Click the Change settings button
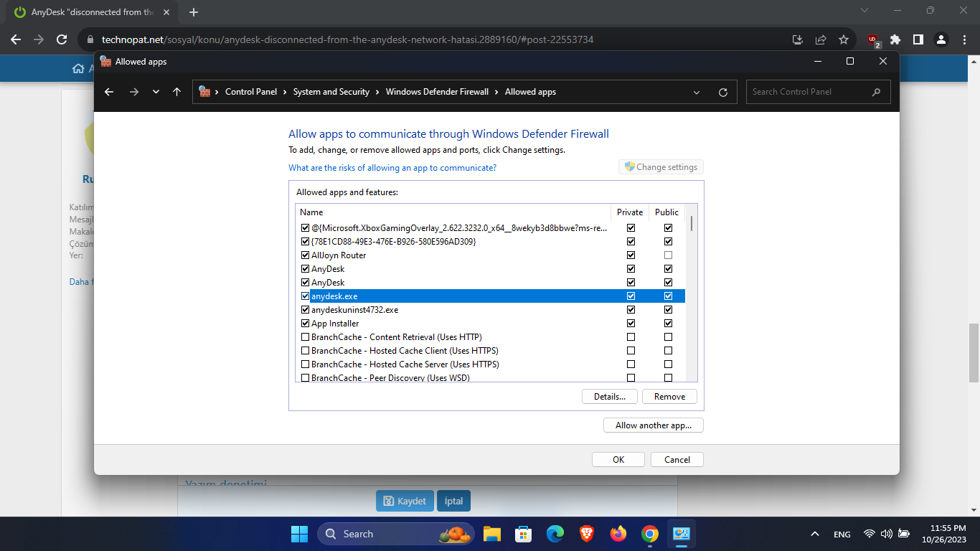 point(661,167)
